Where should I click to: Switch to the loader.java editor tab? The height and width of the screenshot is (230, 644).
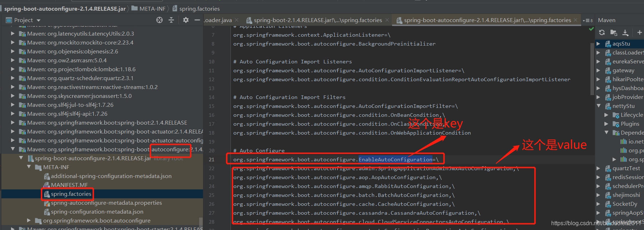(x=218, y=20)
